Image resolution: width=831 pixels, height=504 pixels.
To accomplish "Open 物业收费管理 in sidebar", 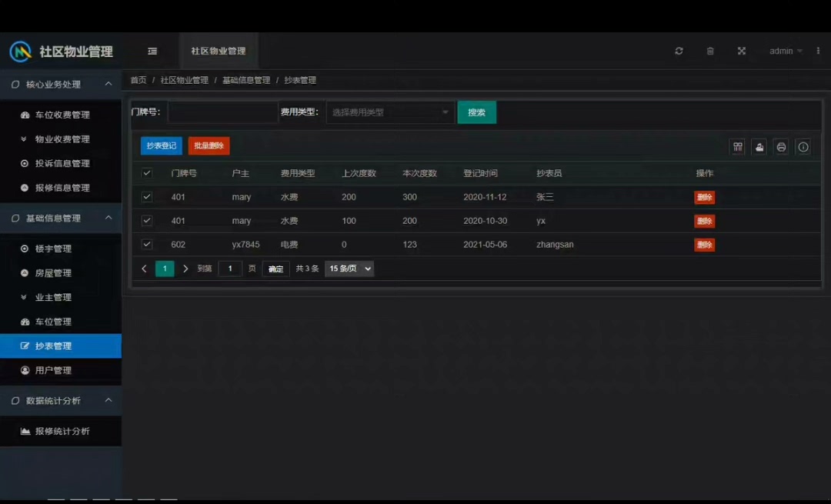I will click(x=61, y=139).
